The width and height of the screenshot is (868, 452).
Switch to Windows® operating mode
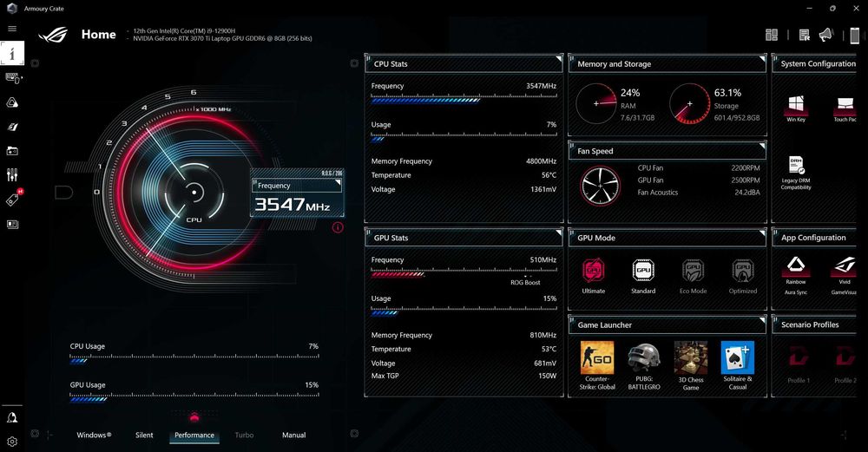[x=94, y=435]
